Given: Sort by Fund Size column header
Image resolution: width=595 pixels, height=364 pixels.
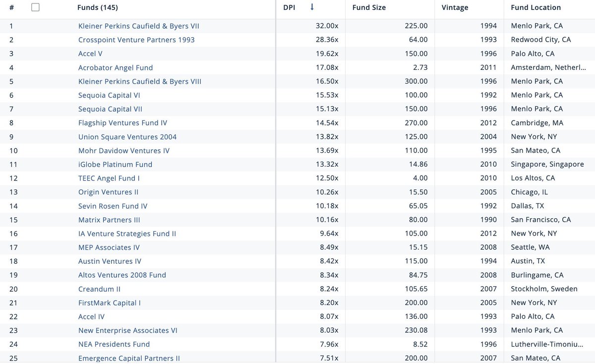Looking at the screenshot, I should click(x=369, y=7).
